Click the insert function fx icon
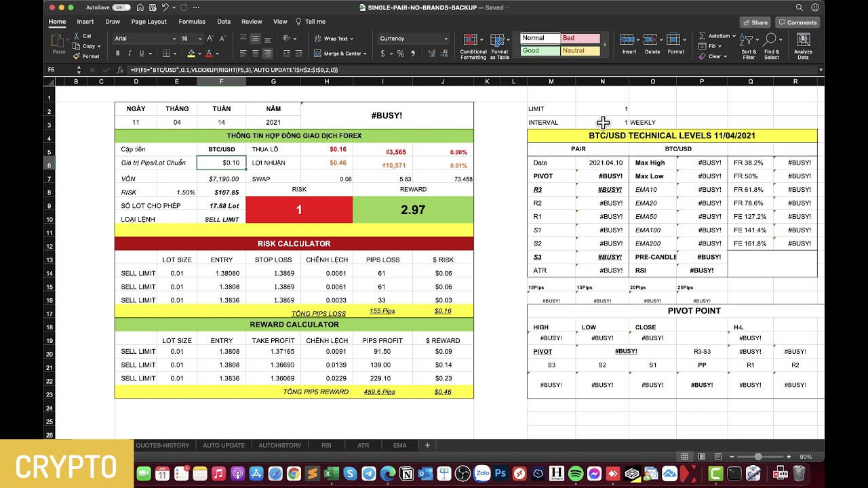The image size is (868, 488). [120, 70]
